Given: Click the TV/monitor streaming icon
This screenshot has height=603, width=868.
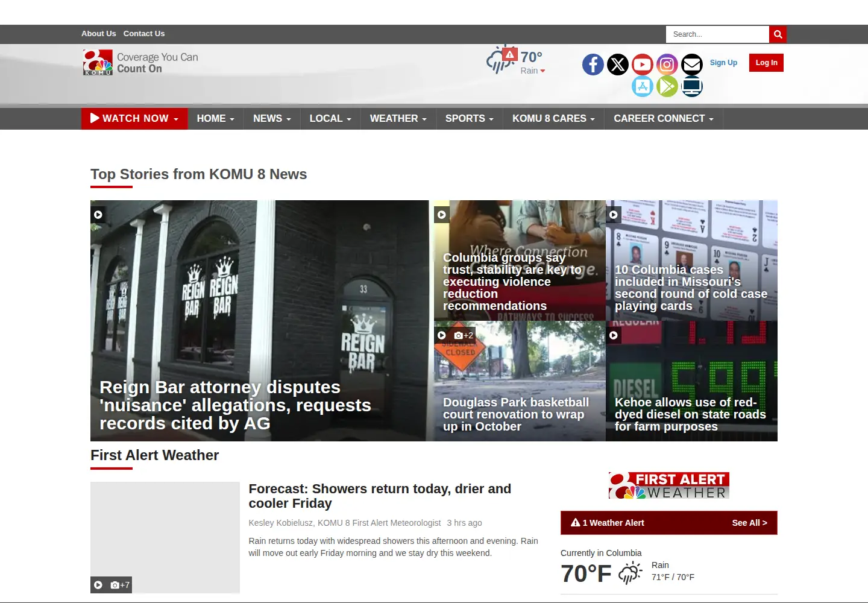Looking at the screenshot, I should point(692,86).
